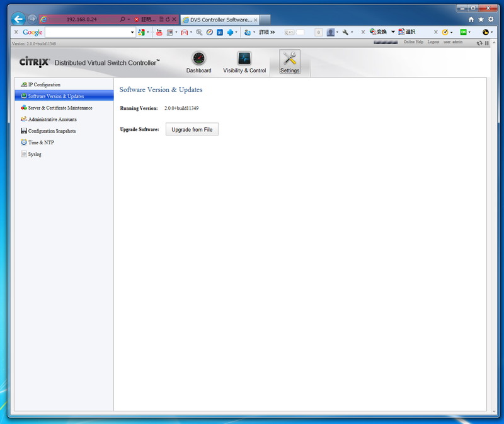
Task: Open the Dashboard gauge icon
Action: [x=198, y=59]
